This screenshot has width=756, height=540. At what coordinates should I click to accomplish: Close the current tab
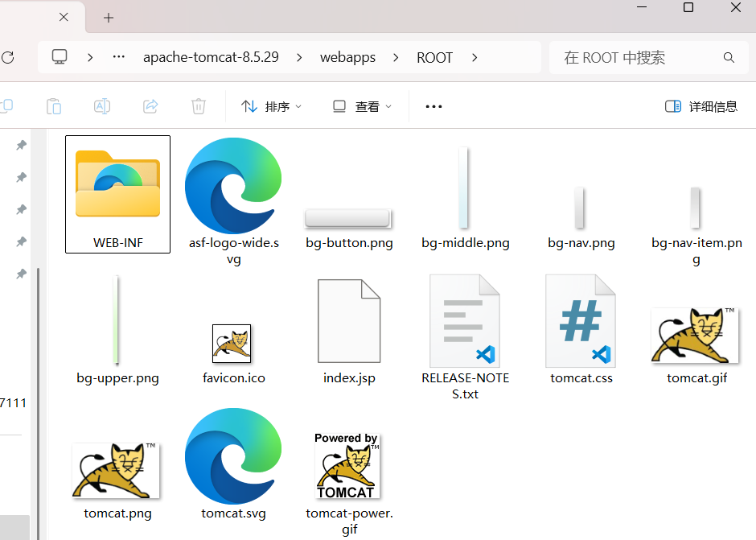(x=64, y=18)
